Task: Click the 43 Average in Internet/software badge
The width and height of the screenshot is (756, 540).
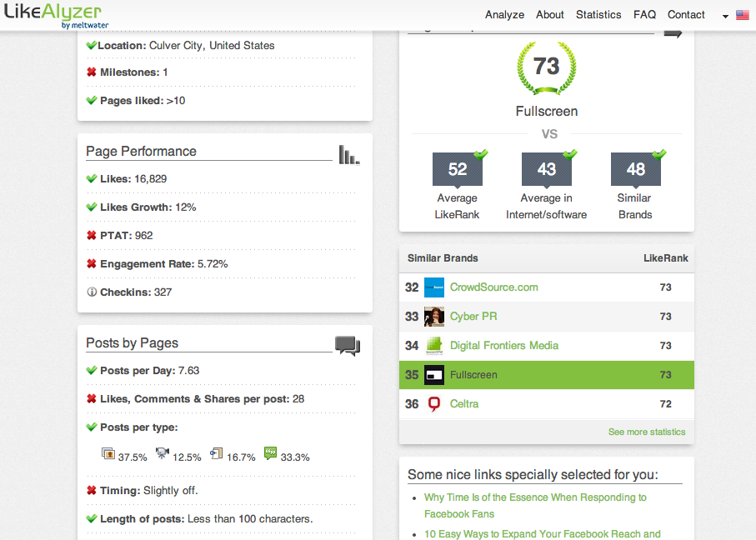Action: tap(546, 169)
